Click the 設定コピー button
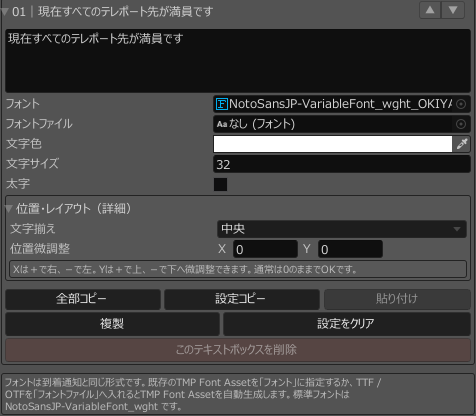The image size is (476, 416). pos(242,299)
